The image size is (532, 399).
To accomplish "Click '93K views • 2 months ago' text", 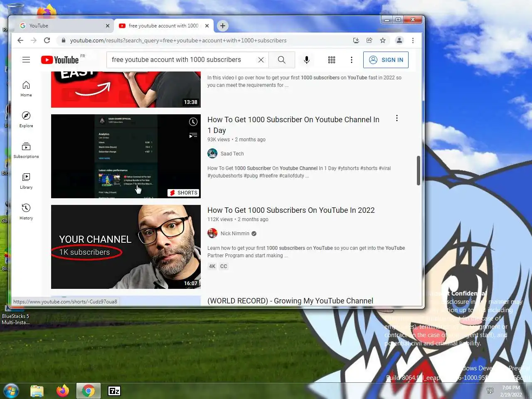I will click(236, 140).
